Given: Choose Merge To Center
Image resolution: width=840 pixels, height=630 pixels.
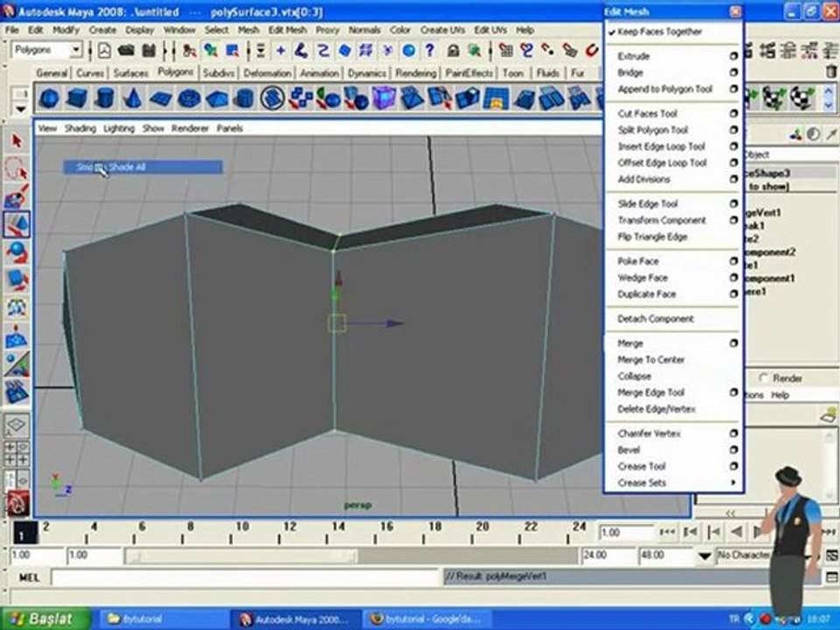Looking at the screenshot, I should (x=651, y=360).
